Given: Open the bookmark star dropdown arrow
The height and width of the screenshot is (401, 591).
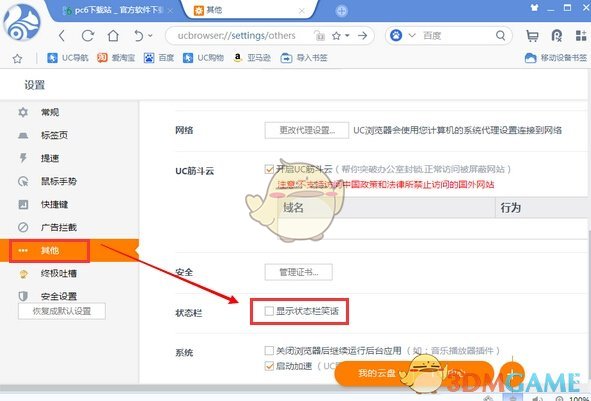Looking at the screenshot, I should [x=347, y=36].
